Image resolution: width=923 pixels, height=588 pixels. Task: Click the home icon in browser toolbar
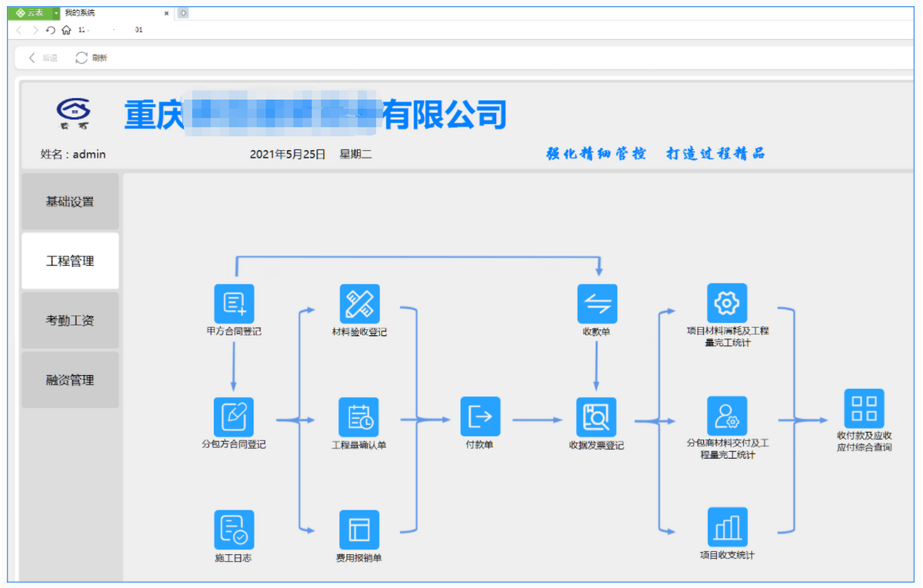click(65, 30)
